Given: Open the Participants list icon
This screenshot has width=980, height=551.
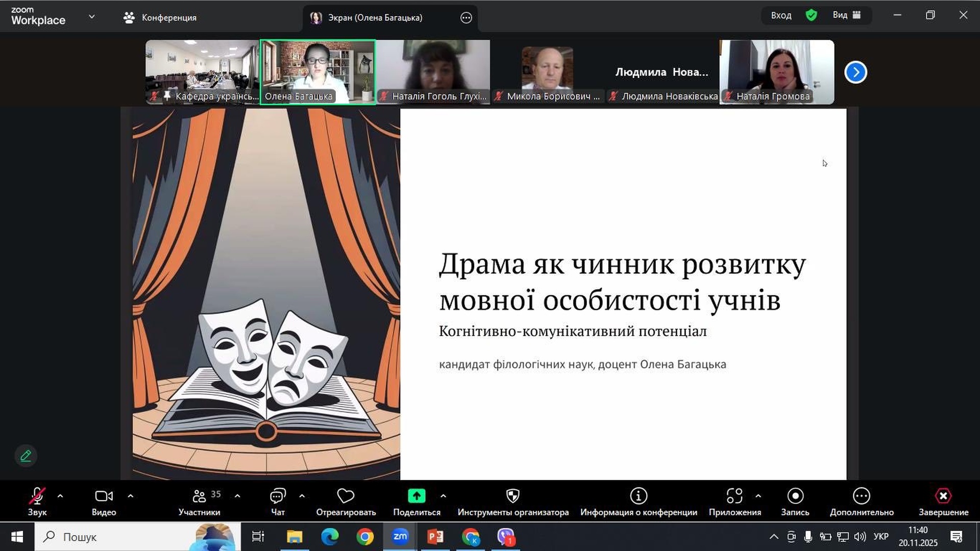Looking at the screenshot, I should (200, 496).
